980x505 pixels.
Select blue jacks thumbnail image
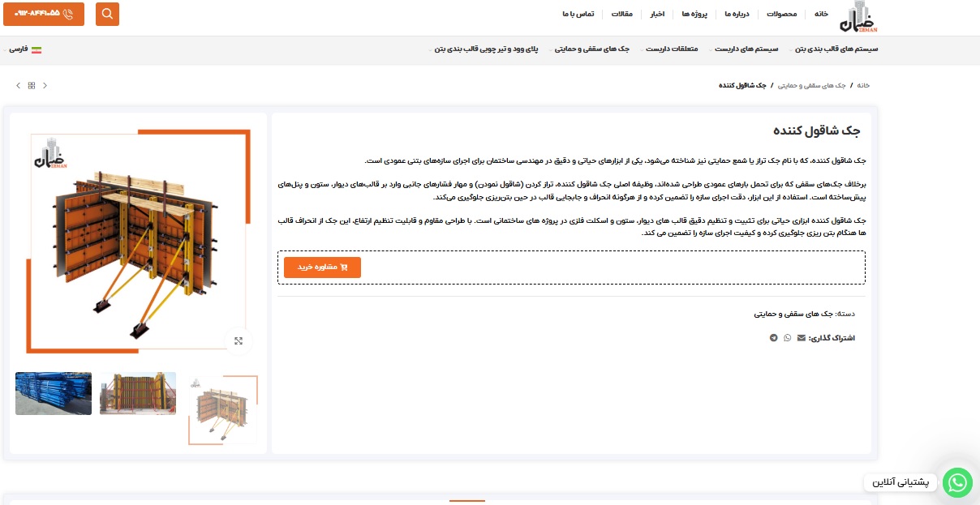[54, 393]
